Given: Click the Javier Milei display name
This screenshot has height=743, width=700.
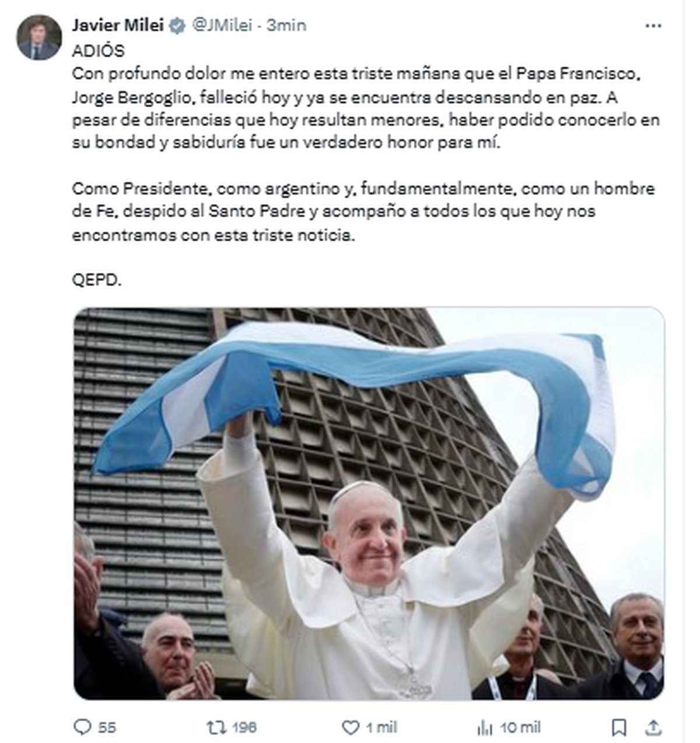Looking at the screenshot, I should tap(118, 26).
